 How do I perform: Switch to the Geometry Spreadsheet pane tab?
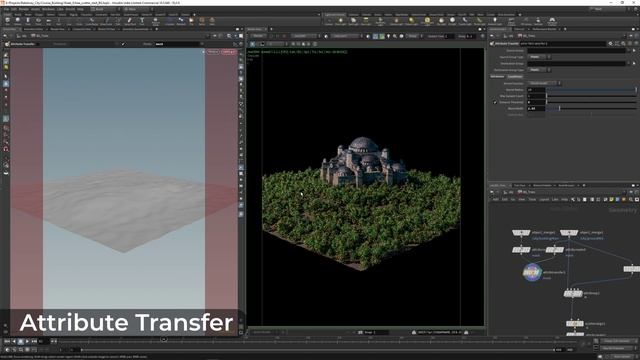click(136, 29)
